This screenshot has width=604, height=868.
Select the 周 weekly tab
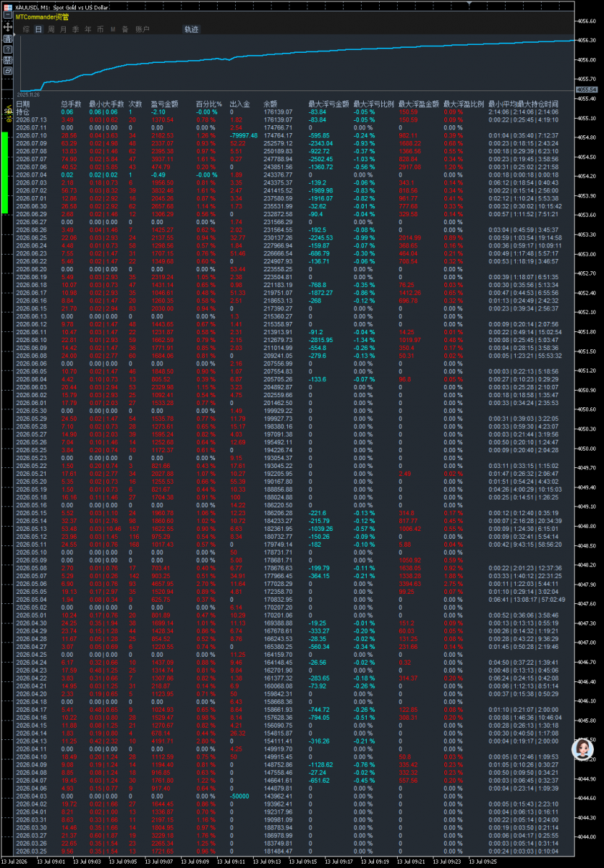tap(51, 30)
